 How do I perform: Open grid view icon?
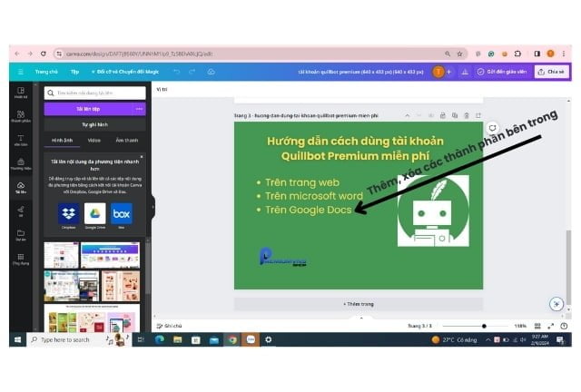(x=537, y=326)
